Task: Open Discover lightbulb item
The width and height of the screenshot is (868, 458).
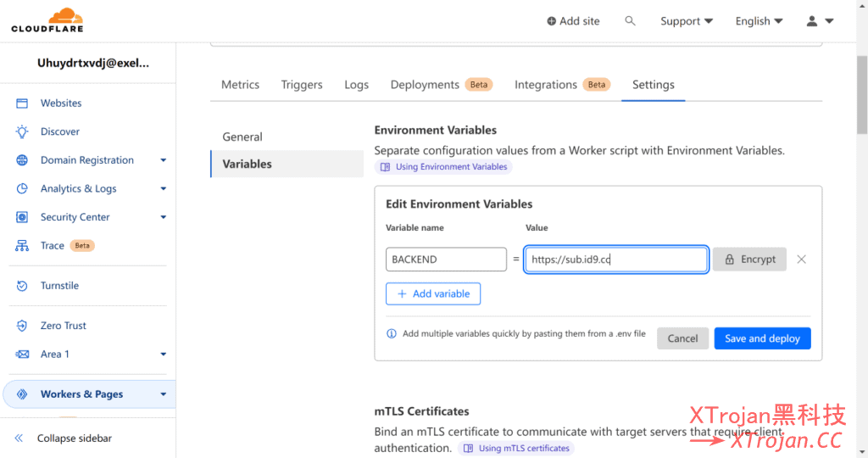Action: pyautogui.click(x=59, y=131)
